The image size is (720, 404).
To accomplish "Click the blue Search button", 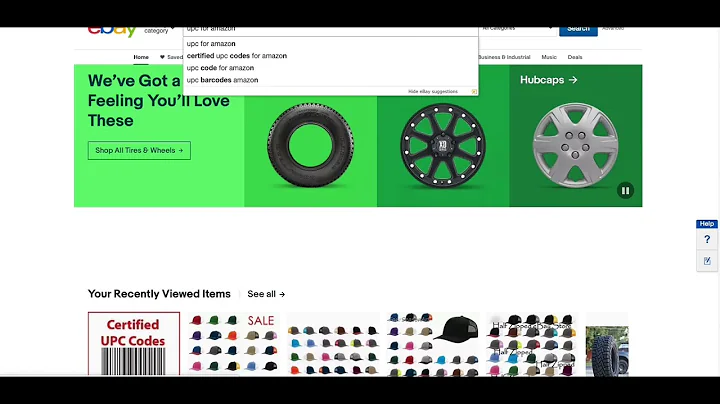I will 578,31.
